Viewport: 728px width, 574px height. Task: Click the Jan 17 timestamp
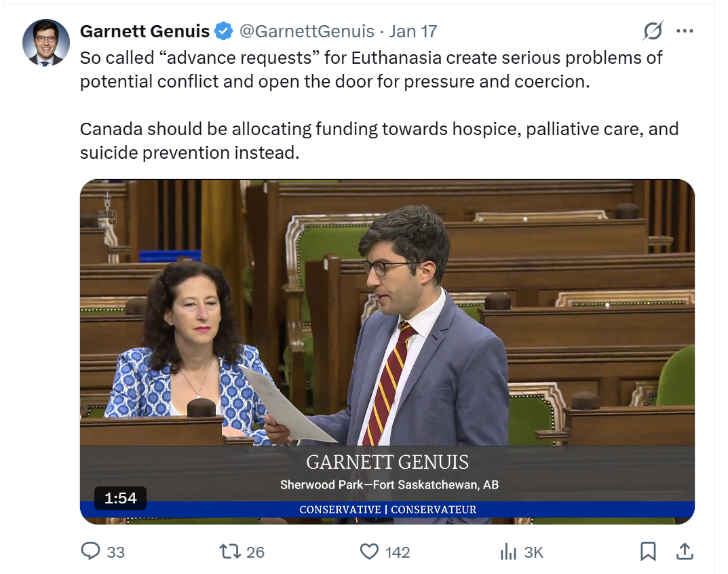click(413, 31)
